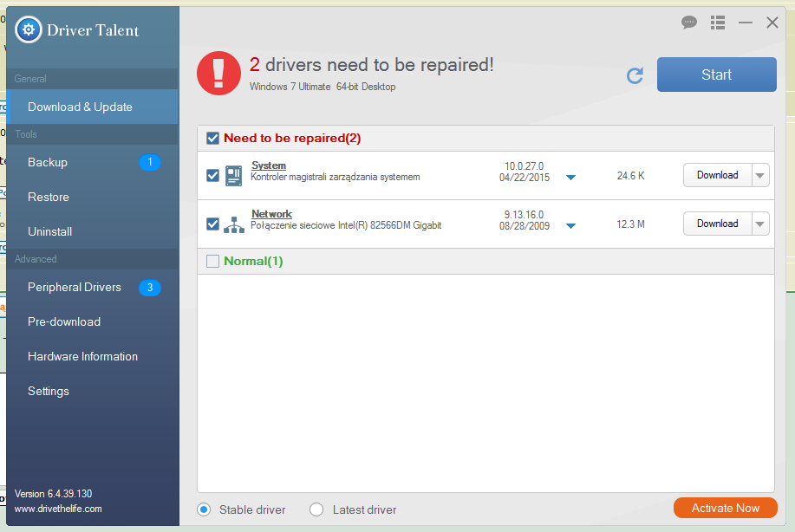Image resolution: width=795 pixels, height=532 pixels.
Task: Click the Version 6.4.39.130 text
Action: tap(53, 494)
